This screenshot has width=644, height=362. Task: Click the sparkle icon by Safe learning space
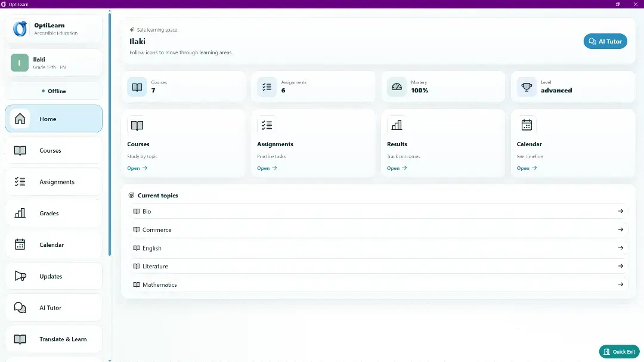tap(132, 30)
